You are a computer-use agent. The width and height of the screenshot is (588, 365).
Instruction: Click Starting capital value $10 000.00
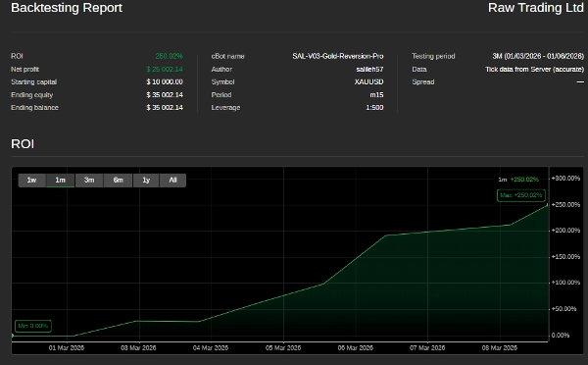click(x=165, y=81)
